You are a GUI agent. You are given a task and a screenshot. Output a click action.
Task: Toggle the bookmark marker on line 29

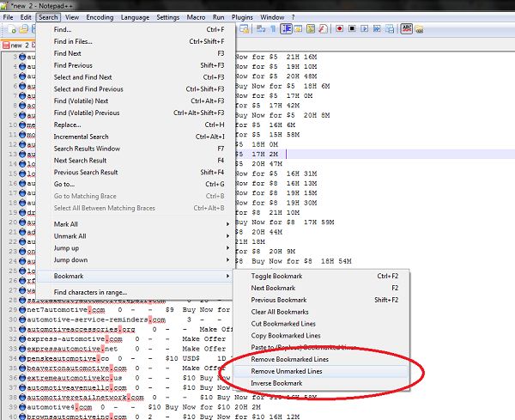(x=22, y=309)
